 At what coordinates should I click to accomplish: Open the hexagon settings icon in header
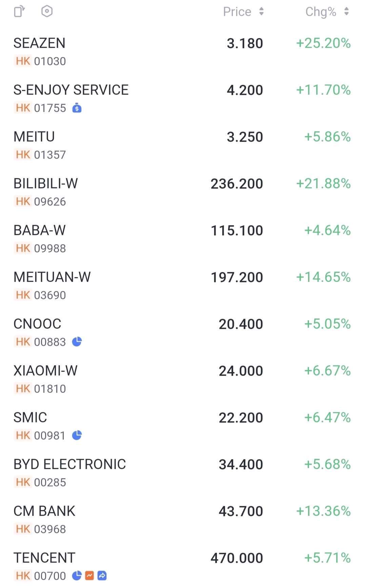pyautogui.click(x=47, y=11)
